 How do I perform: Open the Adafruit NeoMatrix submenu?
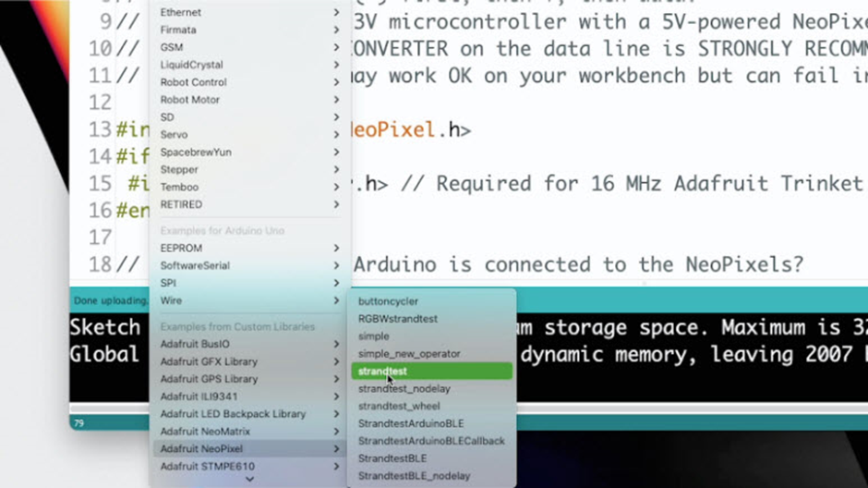click(x=249, y=432)
